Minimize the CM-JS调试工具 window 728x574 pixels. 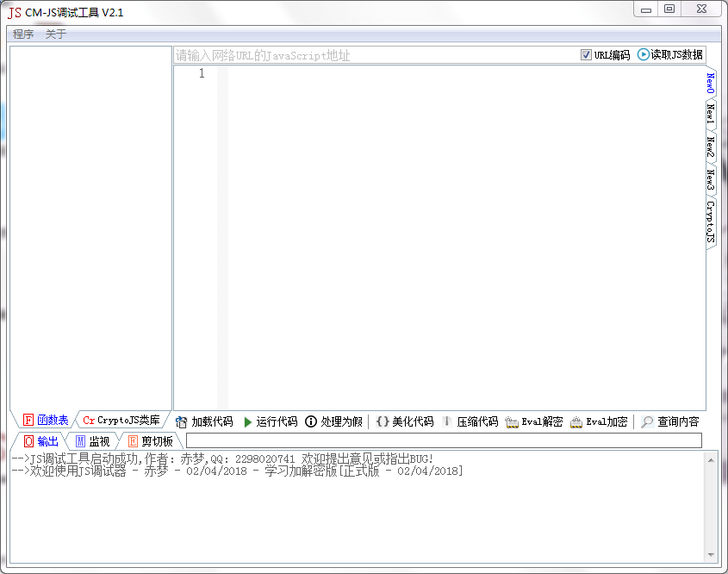(646, 9)
